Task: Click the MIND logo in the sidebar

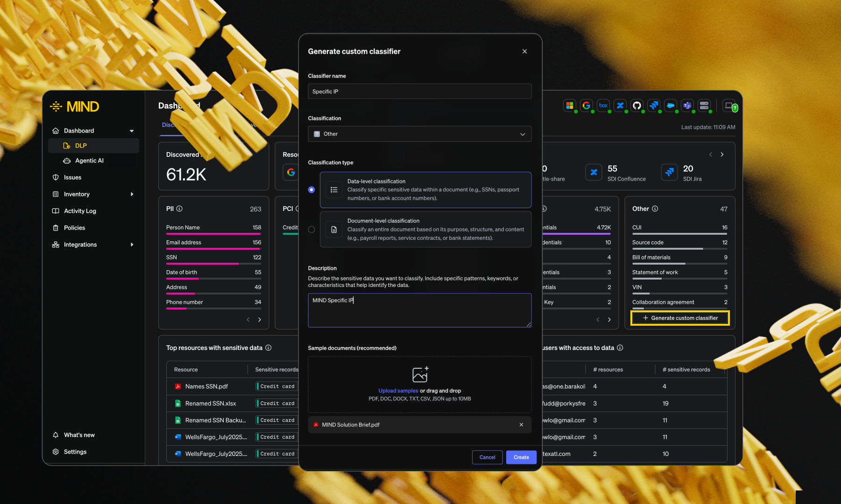Action: [75, 107]
